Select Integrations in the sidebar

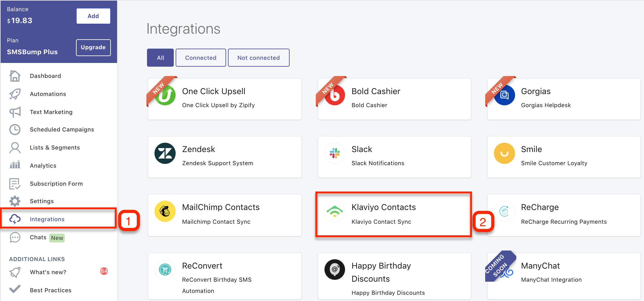pos(47,219)
